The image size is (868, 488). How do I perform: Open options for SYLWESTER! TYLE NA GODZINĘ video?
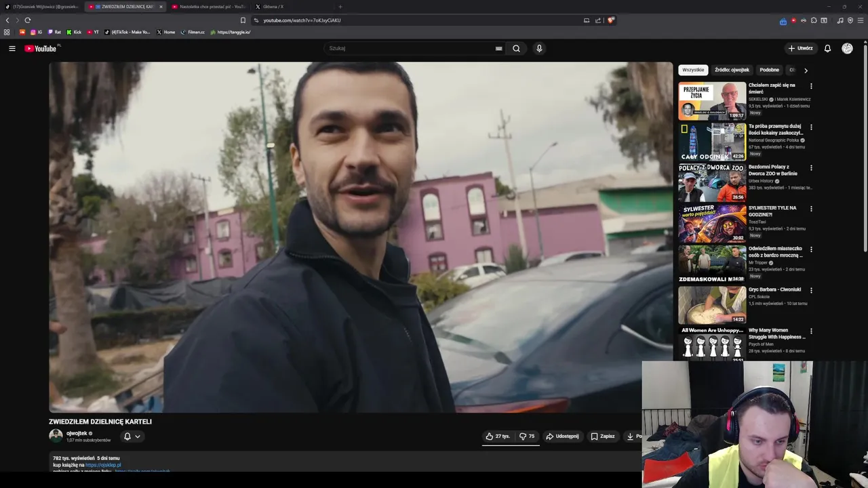[x=811, y=209]
